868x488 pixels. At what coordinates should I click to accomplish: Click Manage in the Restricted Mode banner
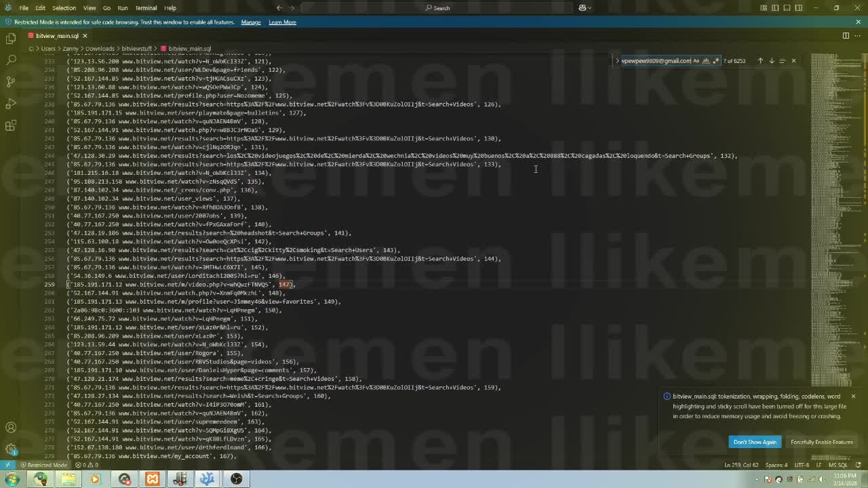(250, 22)
